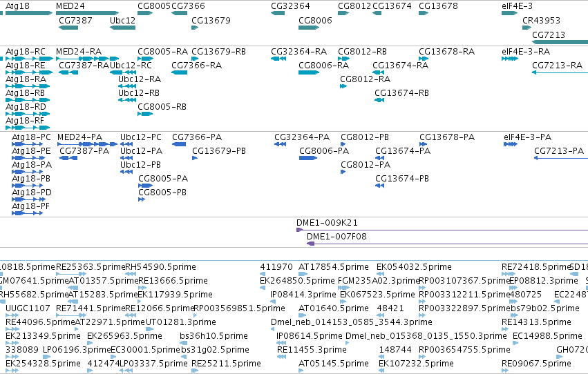Screen dimensions: 588x374
Task: Select protein Ubc12-PC
Action: [126, 144]
